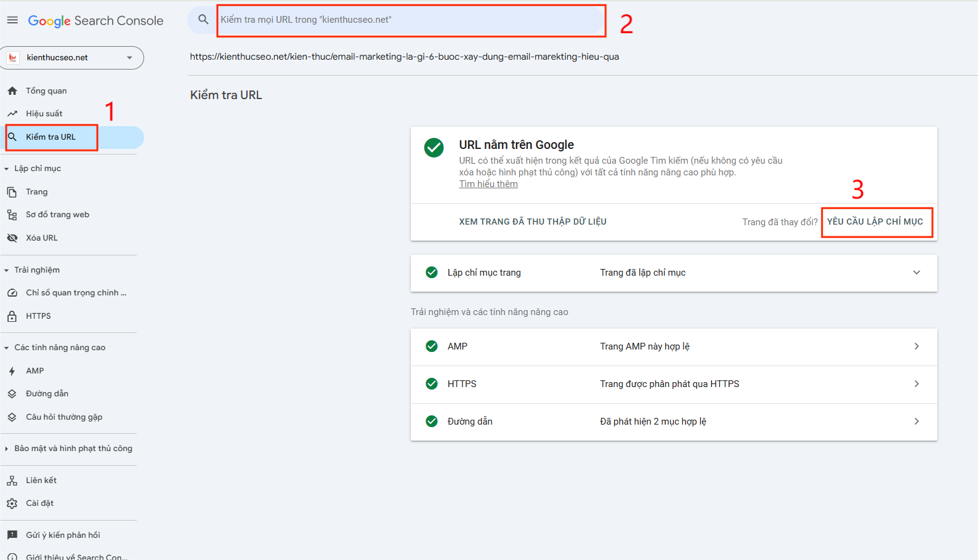Open the AMP row details arrow
The width and height of the screenshot is (978, 560).
[916, 346]
